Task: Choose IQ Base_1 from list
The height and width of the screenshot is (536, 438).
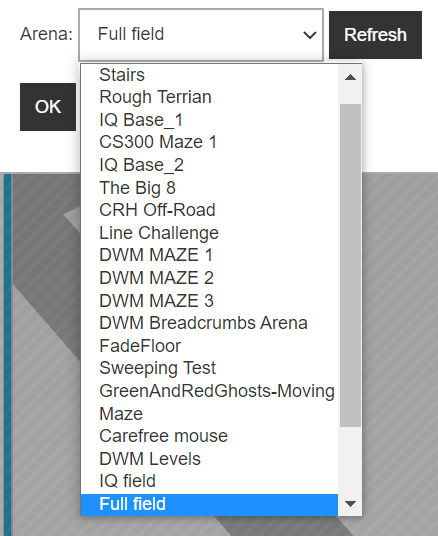Action: point(209,120)
